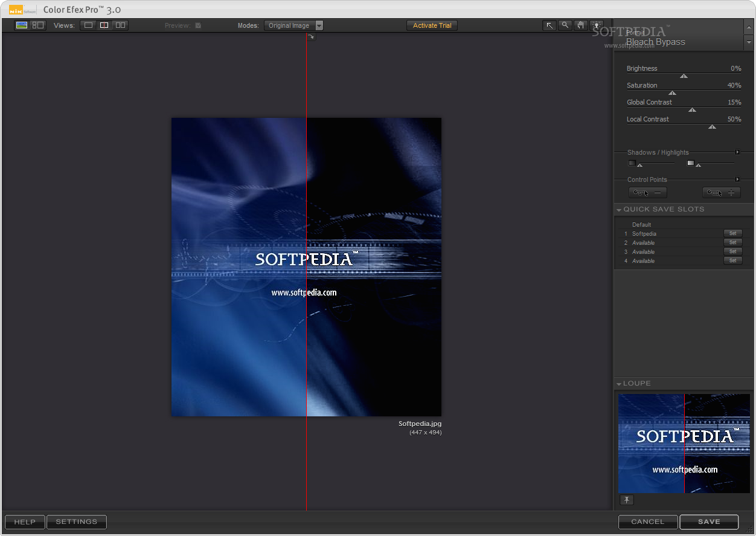Select Available slot number 4
This screenshot has width=756, height=536.
pyautogui.click(x=643, y=261)
